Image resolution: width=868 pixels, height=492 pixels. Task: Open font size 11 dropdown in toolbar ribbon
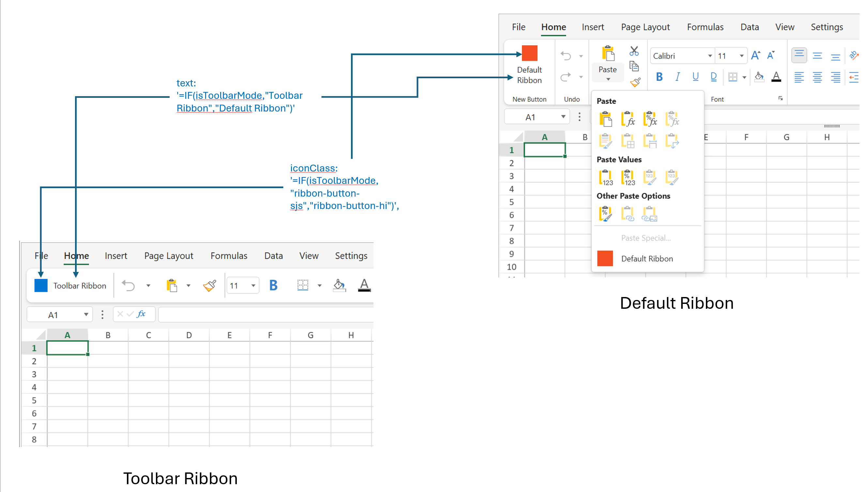coord(253,286)
